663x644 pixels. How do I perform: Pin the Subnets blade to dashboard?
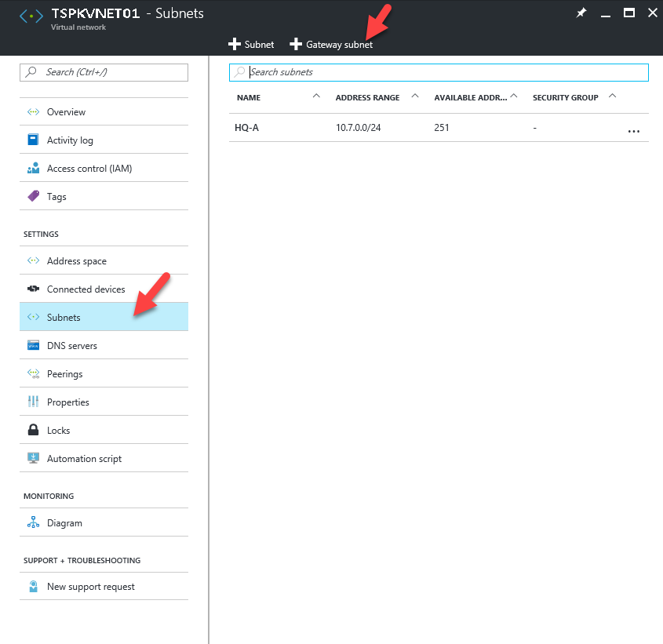(581, 13)
